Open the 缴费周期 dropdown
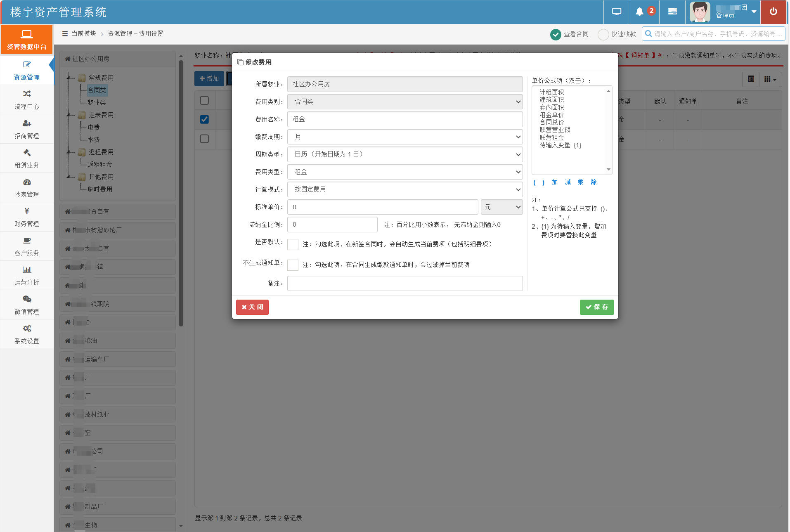The image size is (790, 532). 405,137
